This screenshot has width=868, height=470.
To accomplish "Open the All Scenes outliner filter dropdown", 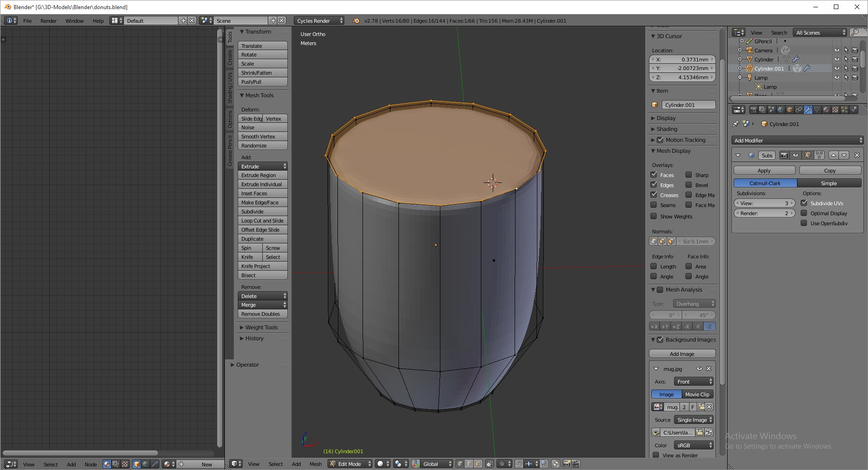I will coord(820,32).
